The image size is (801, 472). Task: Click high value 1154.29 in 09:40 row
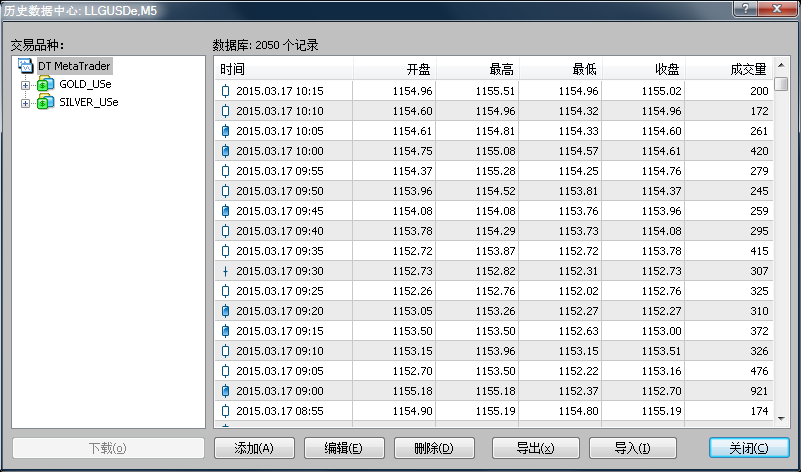tap(496, 231)
